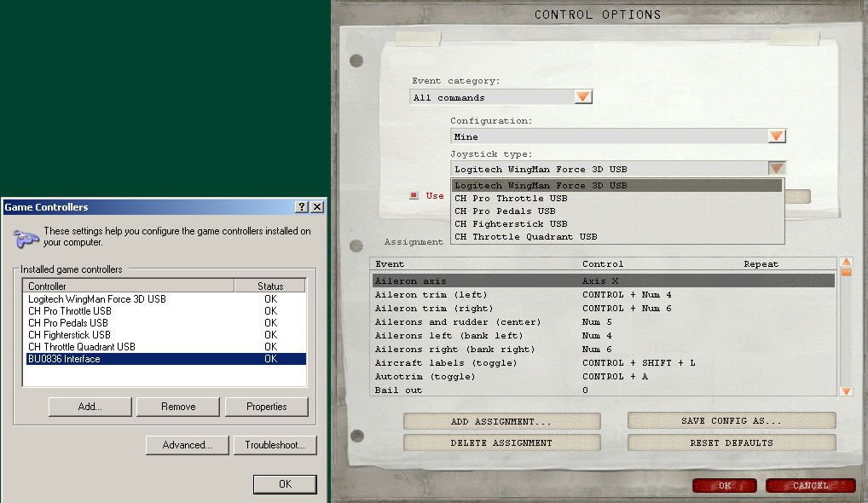Select the Aileron trim (left) assignment

tap(604, 295)
